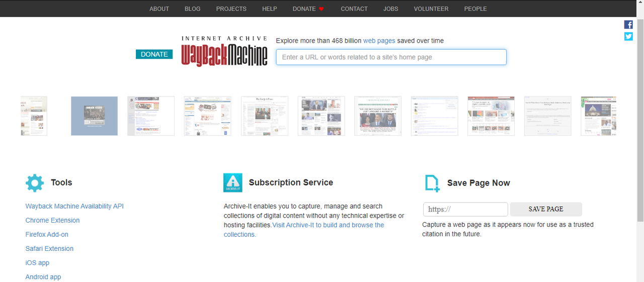Open the Capitol dome thumbnail

598,116
